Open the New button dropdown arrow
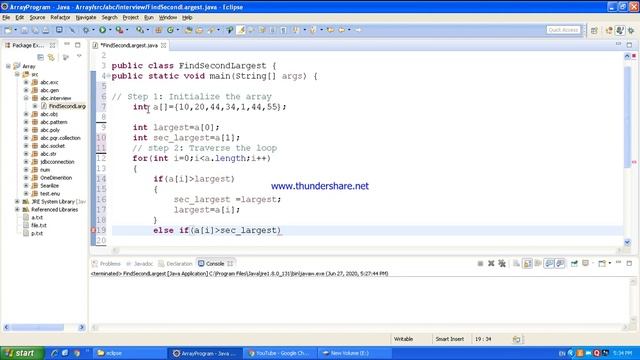The image size is (640, 360). click(16, 30)
